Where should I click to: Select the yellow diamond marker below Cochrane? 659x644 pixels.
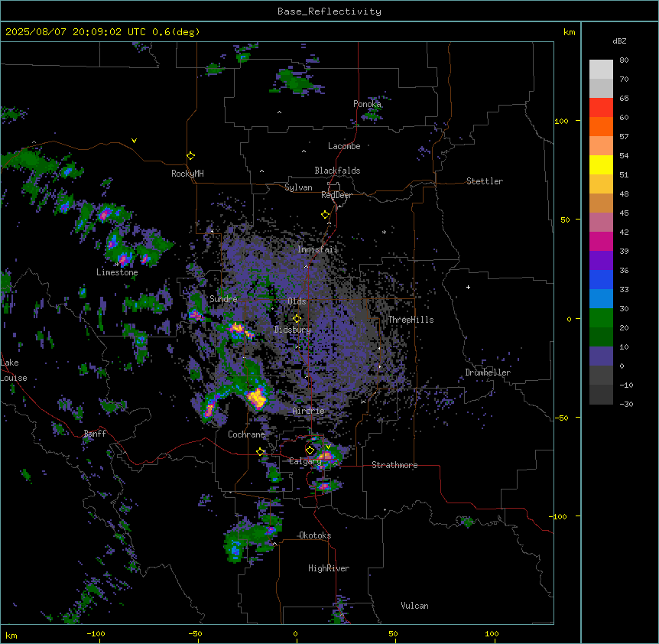click(x=260, y=452)
